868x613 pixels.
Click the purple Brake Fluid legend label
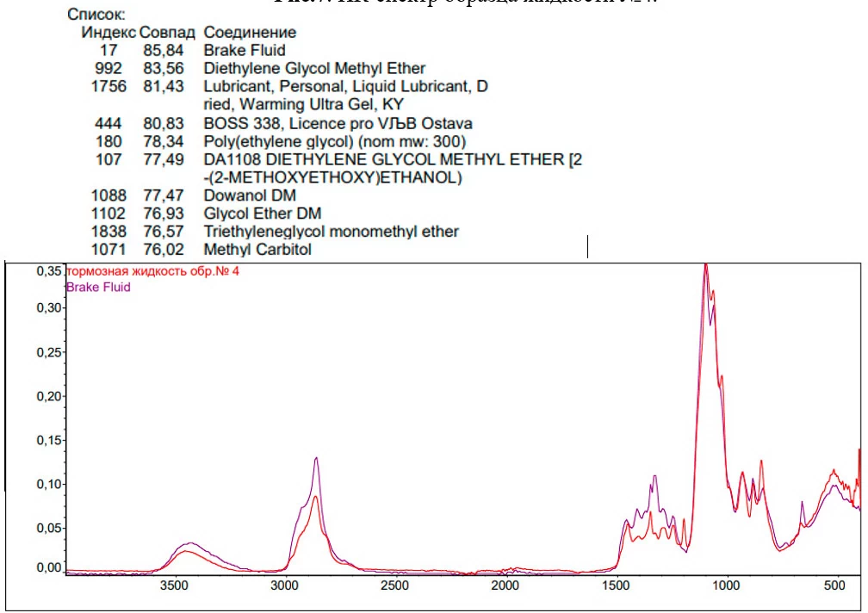click(x=98, y=288)
